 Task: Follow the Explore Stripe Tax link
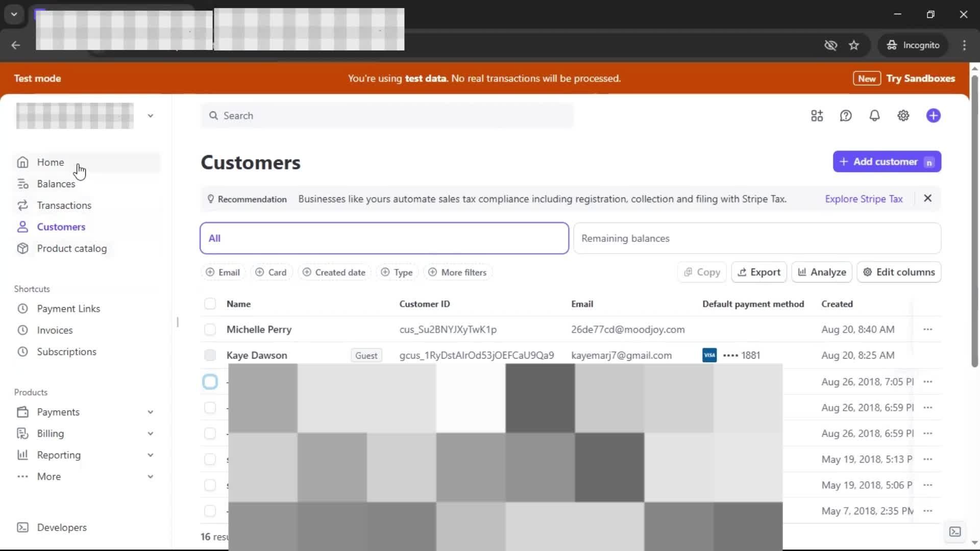[864, 199]
